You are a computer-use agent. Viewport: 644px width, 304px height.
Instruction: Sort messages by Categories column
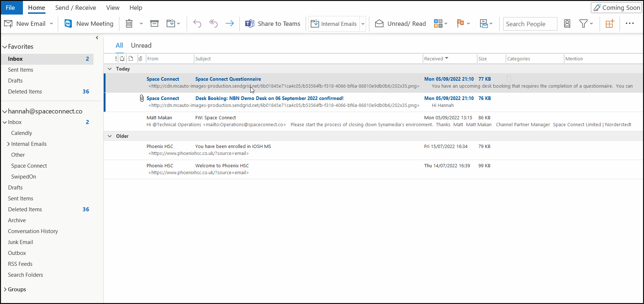coord(535,59)
